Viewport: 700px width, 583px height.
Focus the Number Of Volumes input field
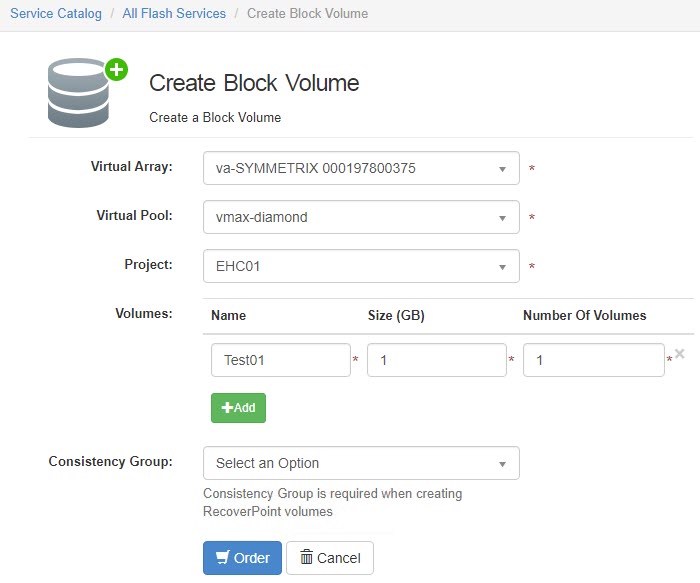(x=594, y=360)
